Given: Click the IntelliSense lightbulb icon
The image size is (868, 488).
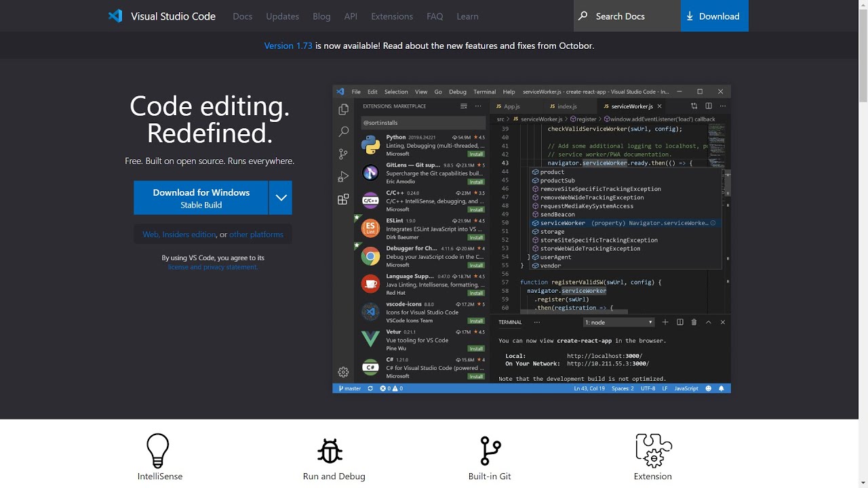Looking at the screenshot, I should [x=158, y=450].
